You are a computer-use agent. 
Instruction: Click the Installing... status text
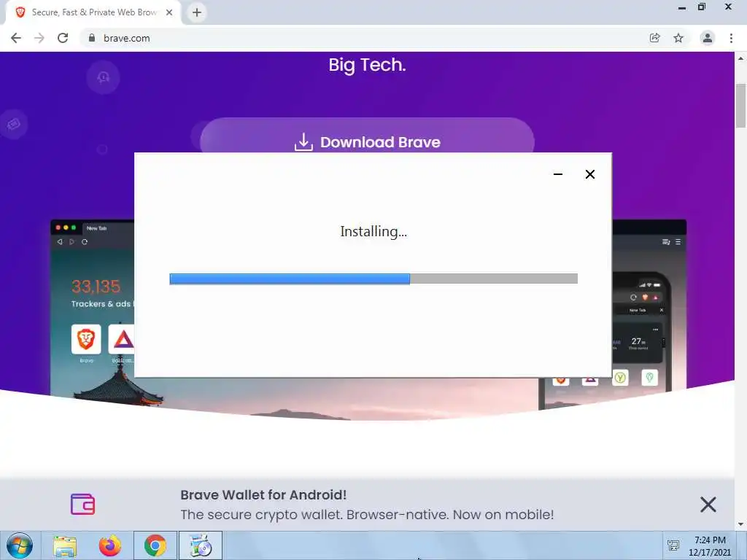coord(373,231)
